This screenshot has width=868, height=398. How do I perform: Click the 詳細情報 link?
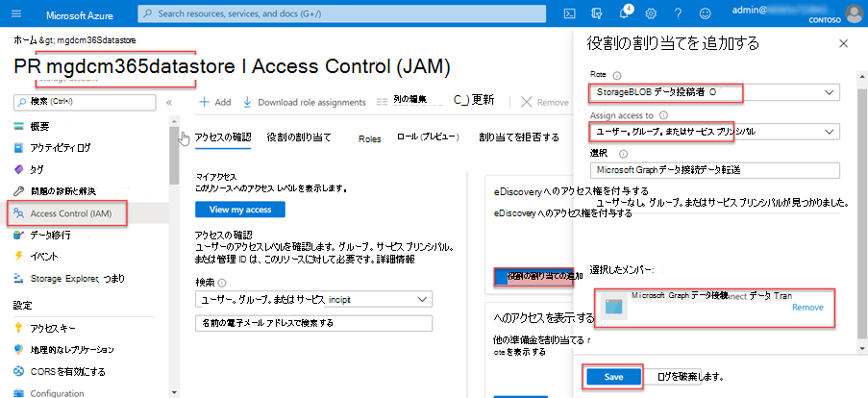click(x=398, y=259)
